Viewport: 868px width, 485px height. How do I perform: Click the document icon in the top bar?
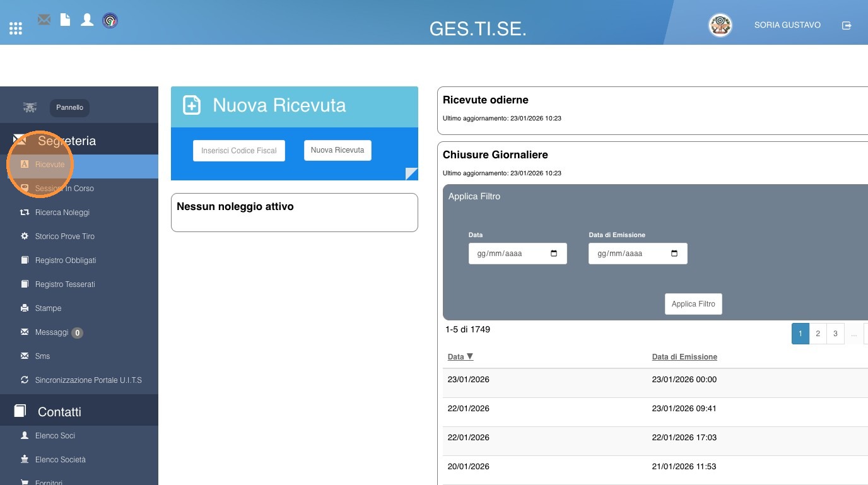point(65,20)
